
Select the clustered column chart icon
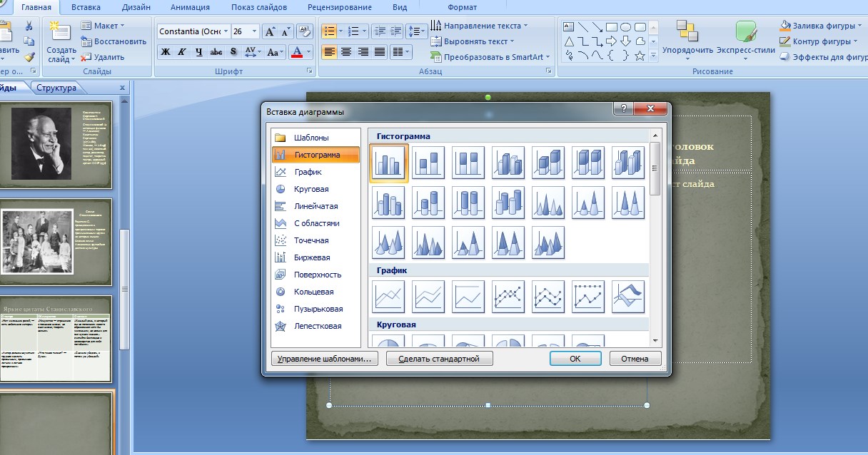pyautogui.click(x=389, y=163)
